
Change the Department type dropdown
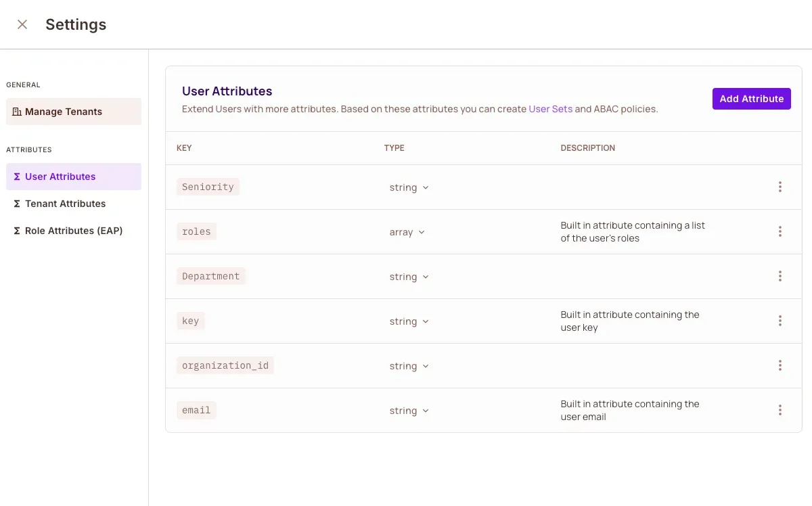tap(409, 277)
